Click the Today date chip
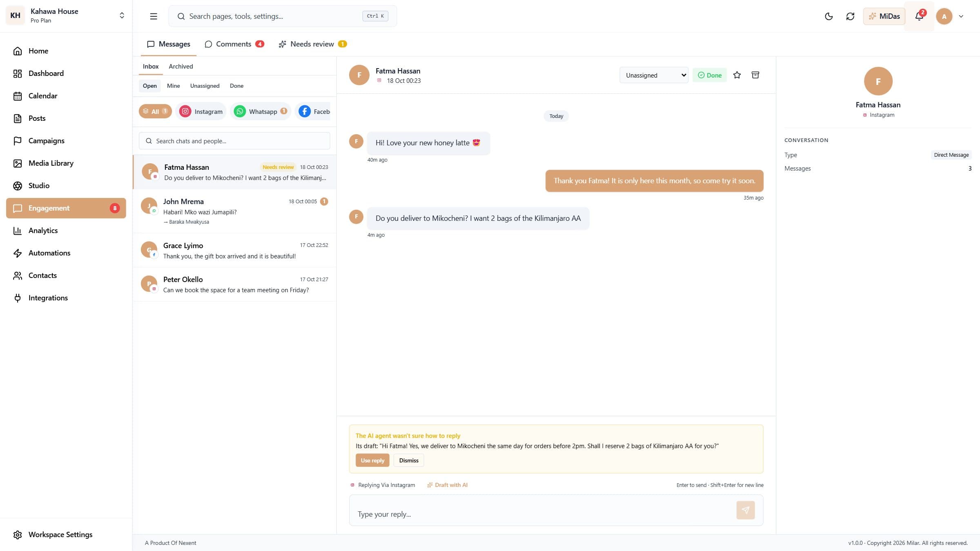 point(556,116)
